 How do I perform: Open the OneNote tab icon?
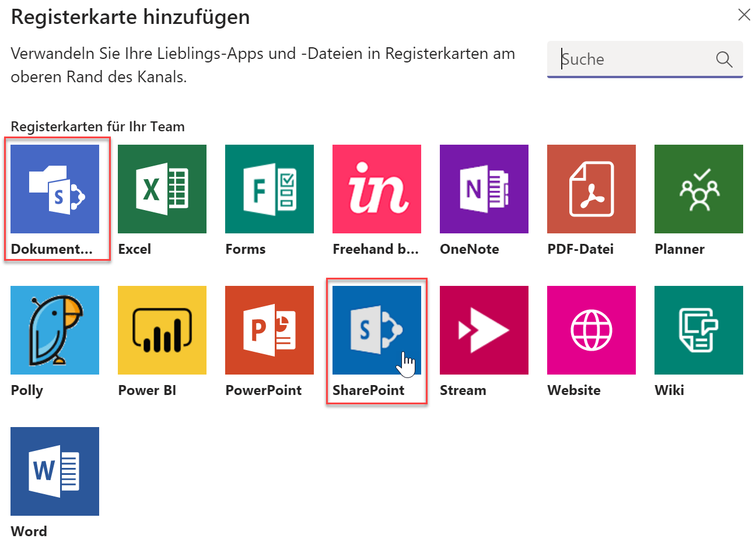[484, 189]
